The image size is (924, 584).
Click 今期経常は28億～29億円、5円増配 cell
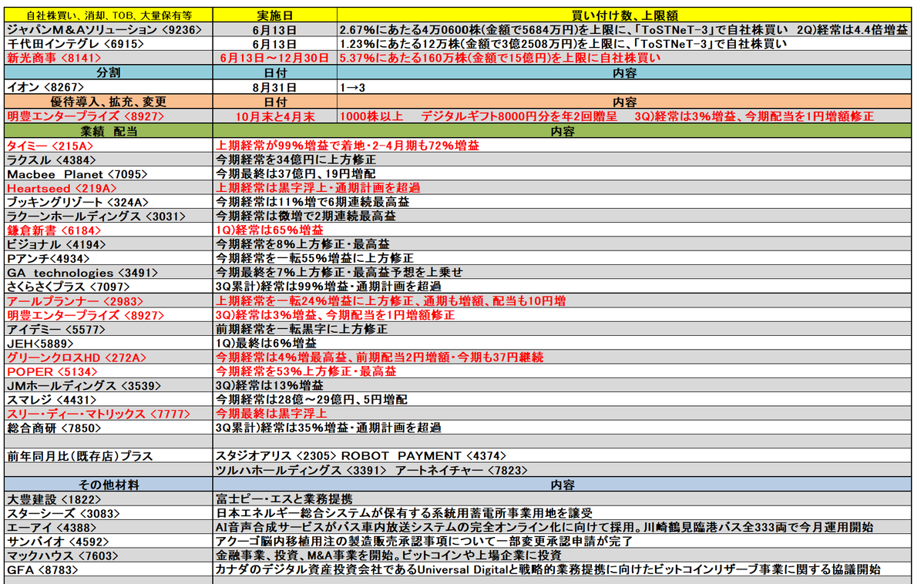coord(562,400)
